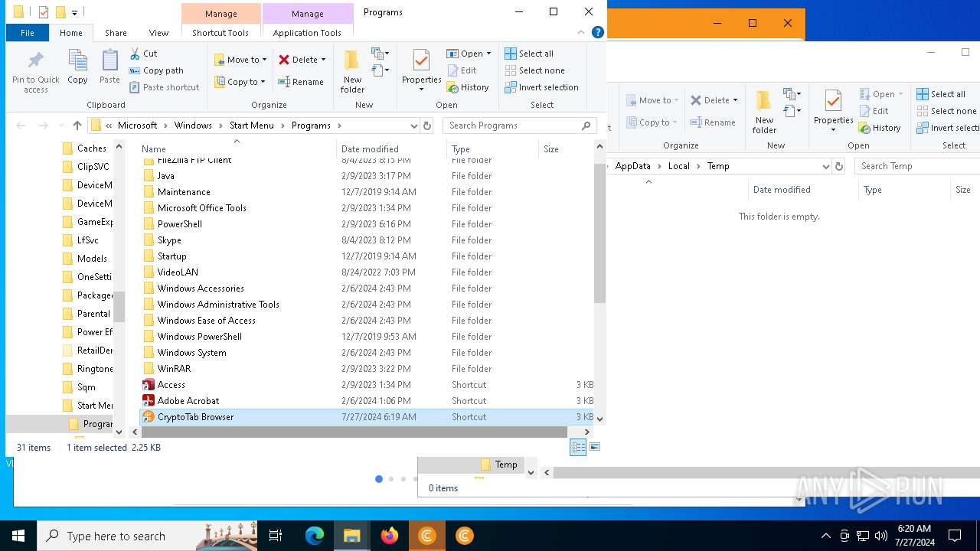The width and height of the screenshot is (980, 551).
Task: Expand the Programs address bar history dropdown
Action: (413, 126)
